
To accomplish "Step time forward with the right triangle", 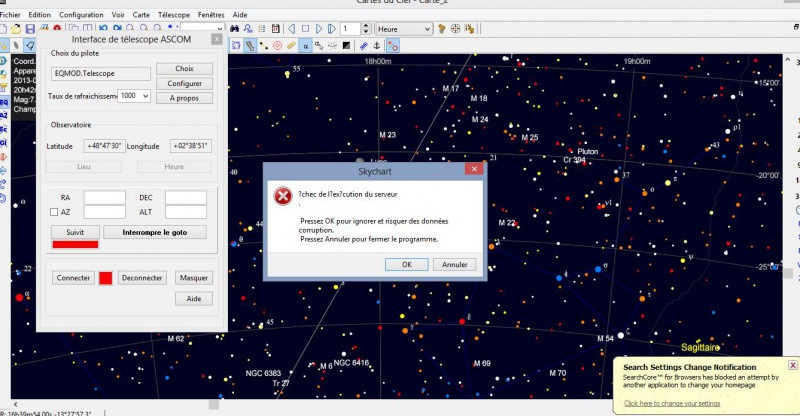I will pos(319,29).
